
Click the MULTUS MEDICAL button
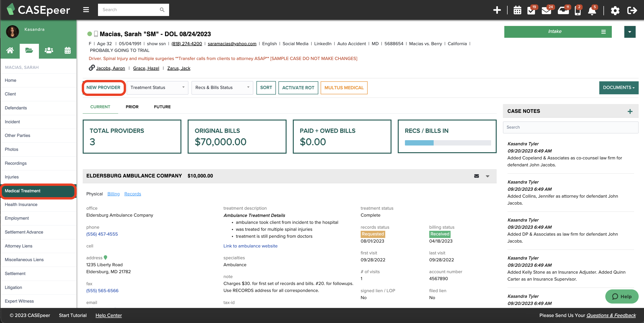(344, 88)
